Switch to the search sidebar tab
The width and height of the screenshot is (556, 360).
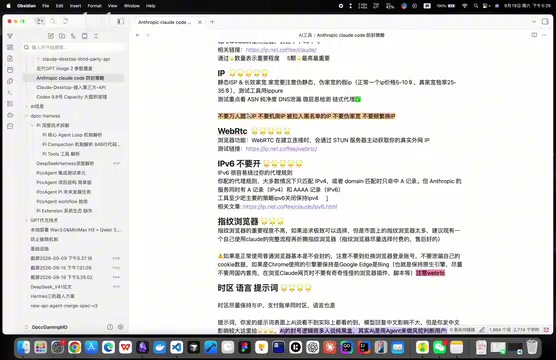tap(53, 21)
